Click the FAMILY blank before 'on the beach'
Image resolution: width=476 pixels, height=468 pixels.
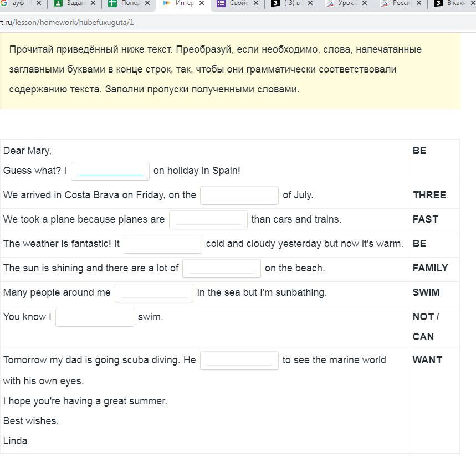[x=221, y=269]
